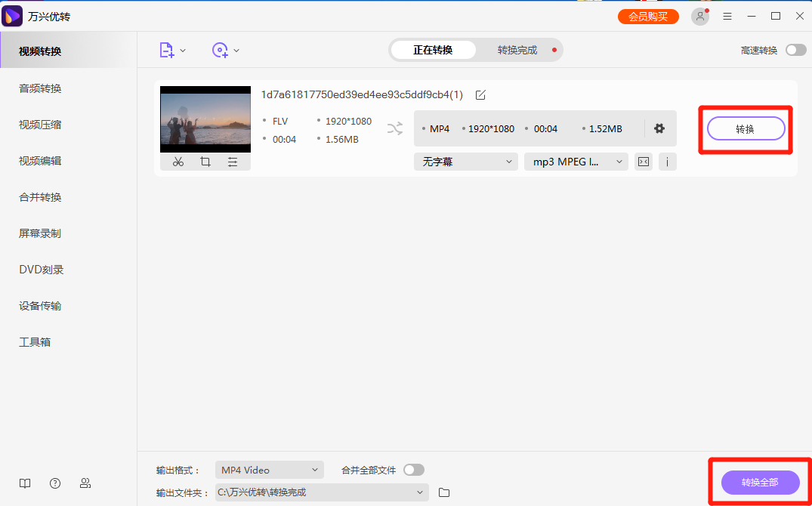Select the crop icon under the video thumbnail
The image size is (812, 506).
pos(205,161)
